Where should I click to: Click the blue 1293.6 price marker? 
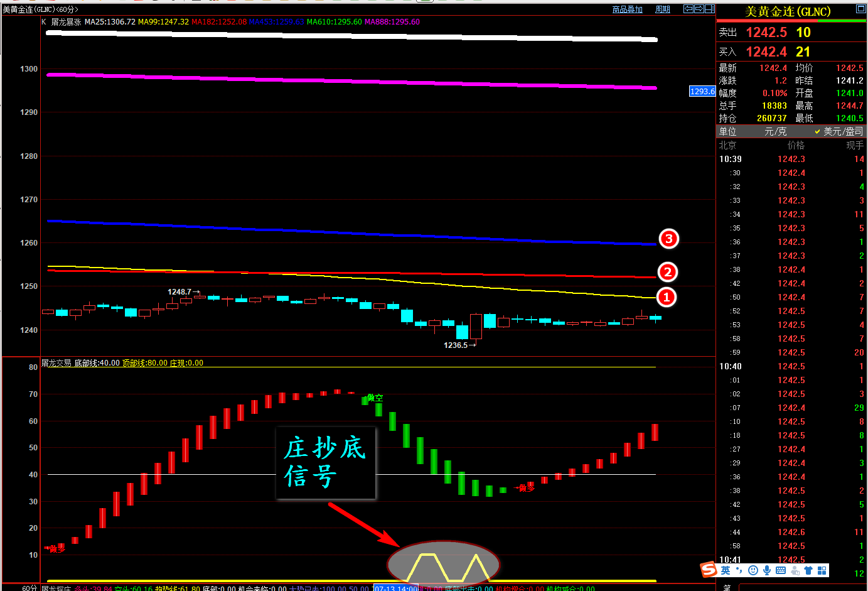pos(702,92)
